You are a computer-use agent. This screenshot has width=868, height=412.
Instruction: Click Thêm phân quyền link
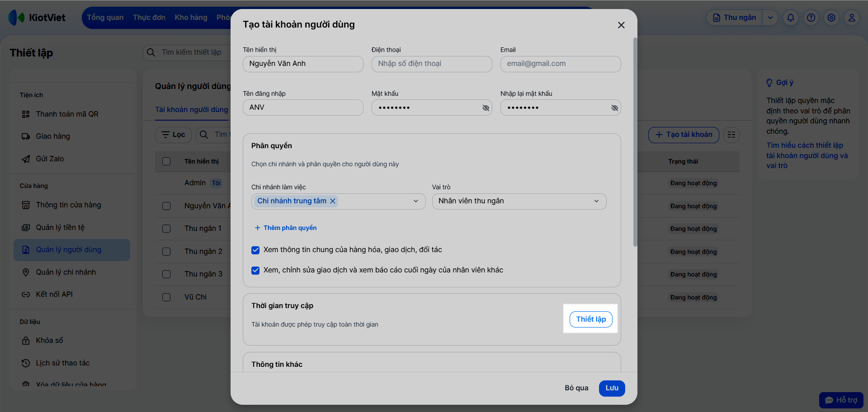286,228
